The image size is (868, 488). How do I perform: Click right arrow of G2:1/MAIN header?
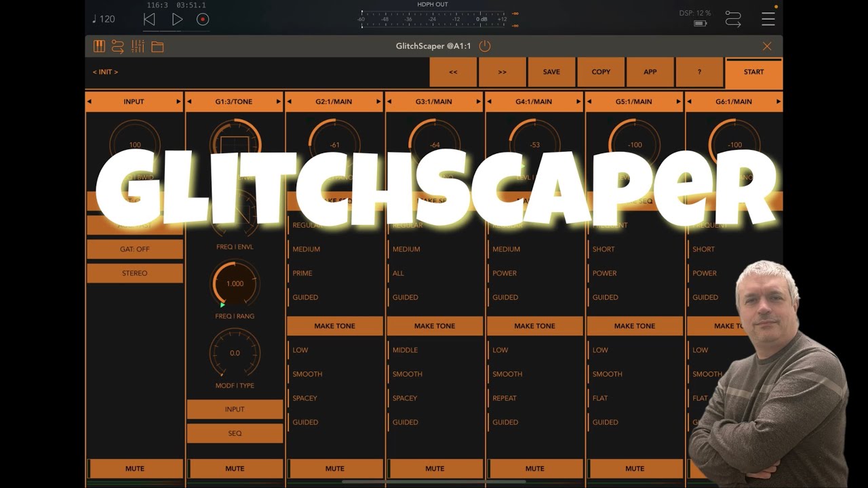378,102
